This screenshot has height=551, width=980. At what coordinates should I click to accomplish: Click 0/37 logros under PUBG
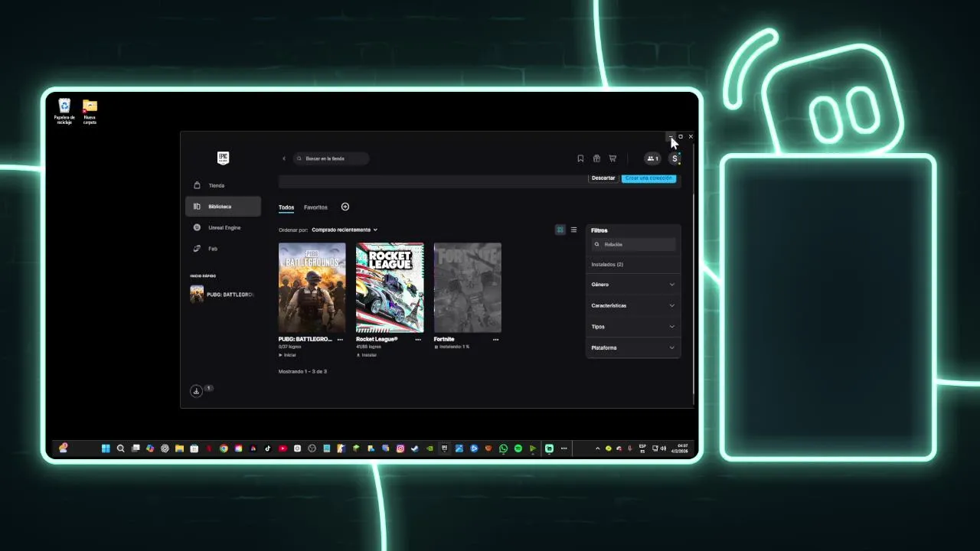289,347
